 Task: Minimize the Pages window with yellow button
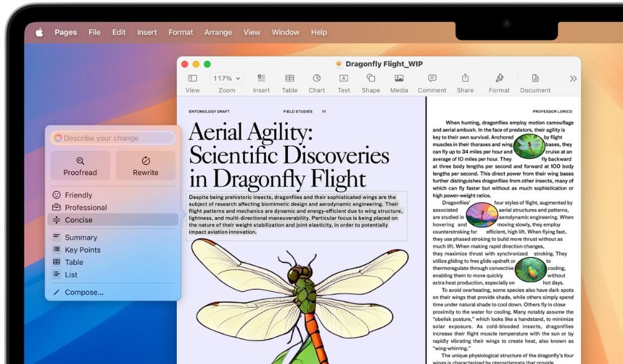[x=196, y=64]
